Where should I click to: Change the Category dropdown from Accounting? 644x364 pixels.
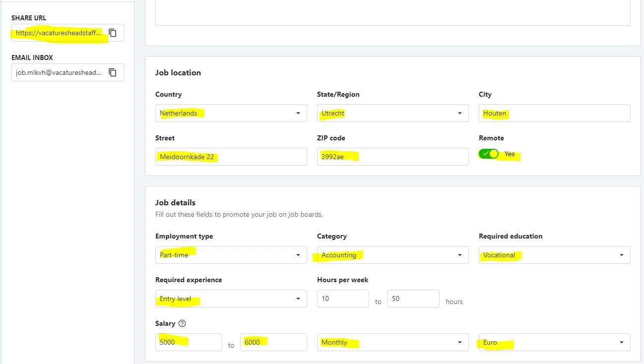(392, 255)
